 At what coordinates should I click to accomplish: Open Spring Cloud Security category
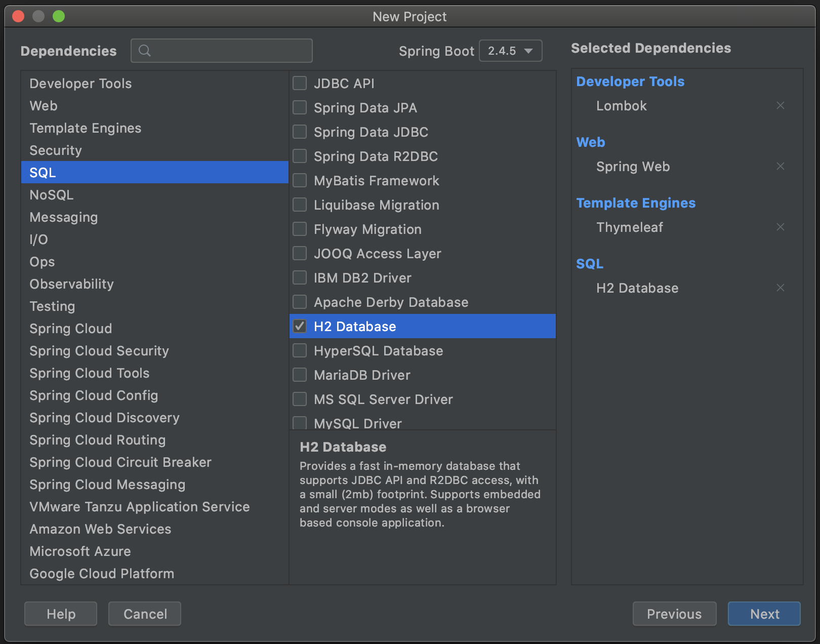155,351
